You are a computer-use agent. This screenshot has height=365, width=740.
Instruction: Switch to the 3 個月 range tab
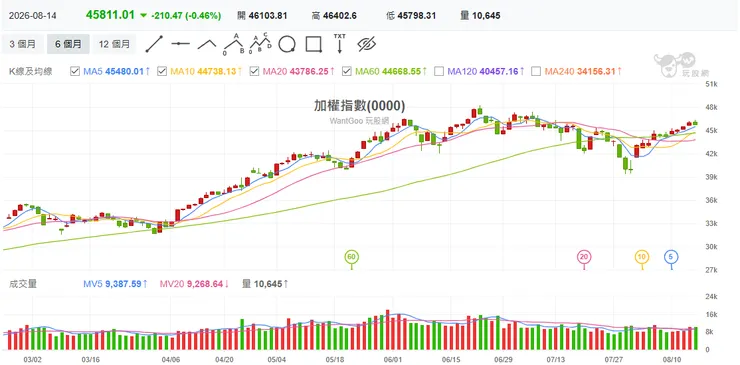[x=22, y=44]
